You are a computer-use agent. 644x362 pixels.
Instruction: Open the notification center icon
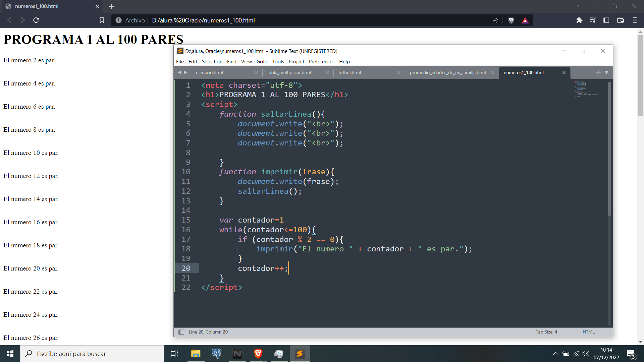(631, 354)
